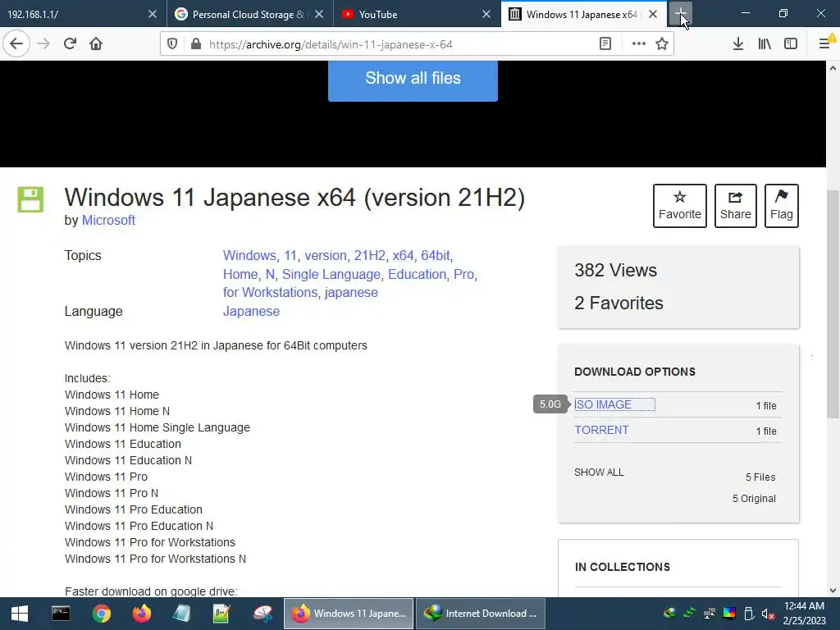This screenshot has width=840, height=630.
Task: Click the 382 Views text
Action: tap(615, 270)
